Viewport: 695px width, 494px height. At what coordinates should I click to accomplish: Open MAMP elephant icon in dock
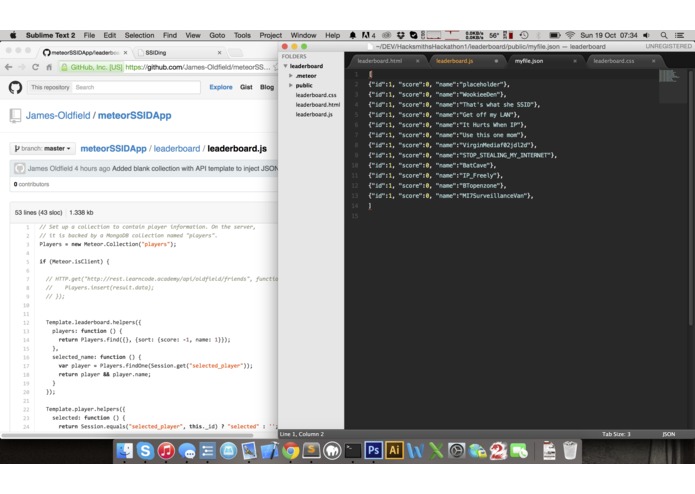point(332,451)
